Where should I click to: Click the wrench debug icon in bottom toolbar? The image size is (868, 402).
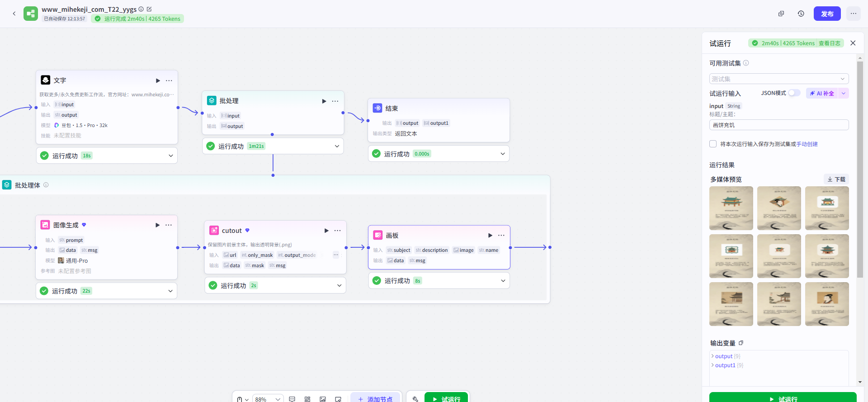click(x=415, y=399)
